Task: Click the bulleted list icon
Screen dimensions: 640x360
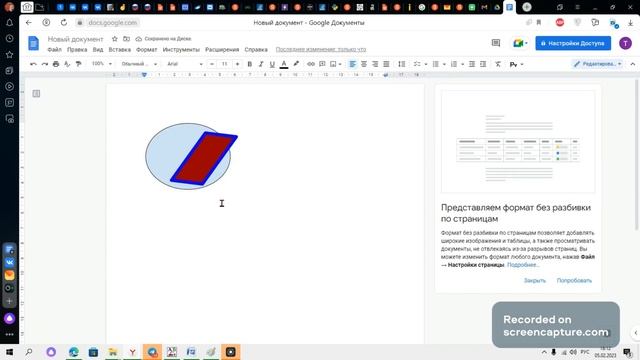Action: click(436, 64)
